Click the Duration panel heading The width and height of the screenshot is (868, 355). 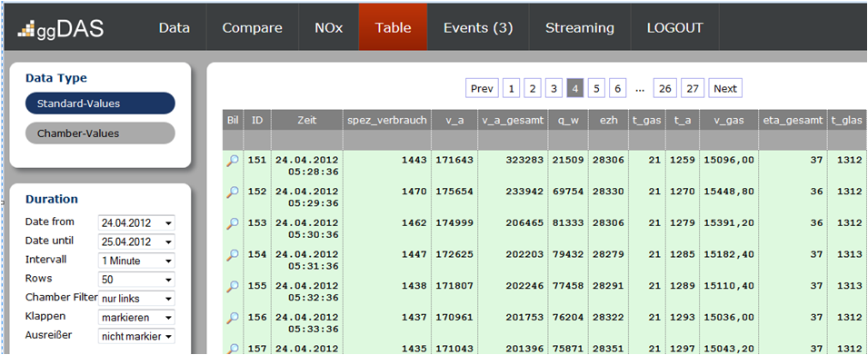click(x=52, y=199)
